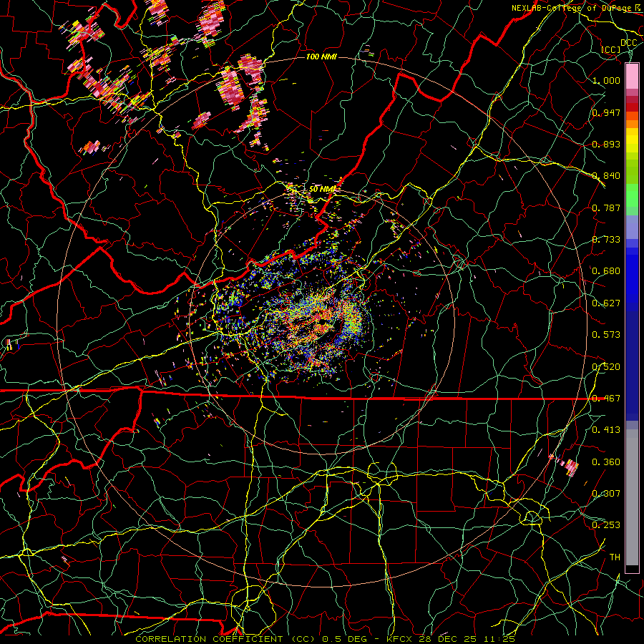Click the 0.467 scale value
This screenshot has height=644, width=644.
tap(606, 399)
